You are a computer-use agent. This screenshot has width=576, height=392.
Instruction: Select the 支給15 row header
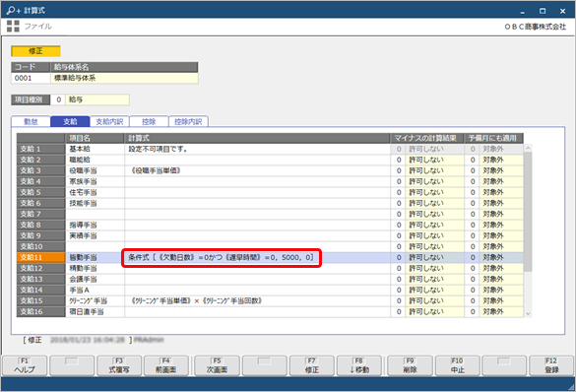40,300
